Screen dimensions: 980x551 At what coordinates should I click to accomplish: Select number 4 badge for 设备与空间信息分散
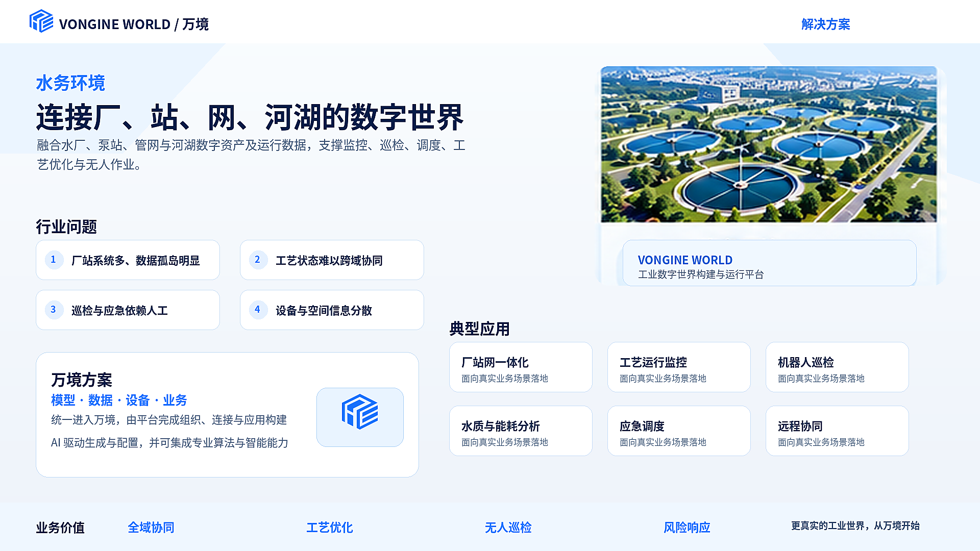pos(258,310)
